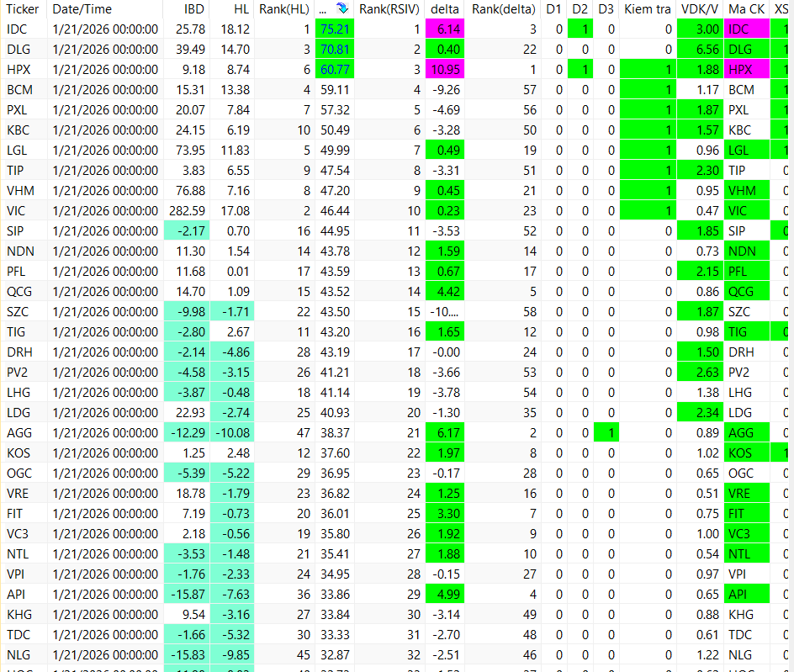The height and width of the screenshot is (672, 794).
Task: Click the IBD column header
Action: click(x=194, y=9)
